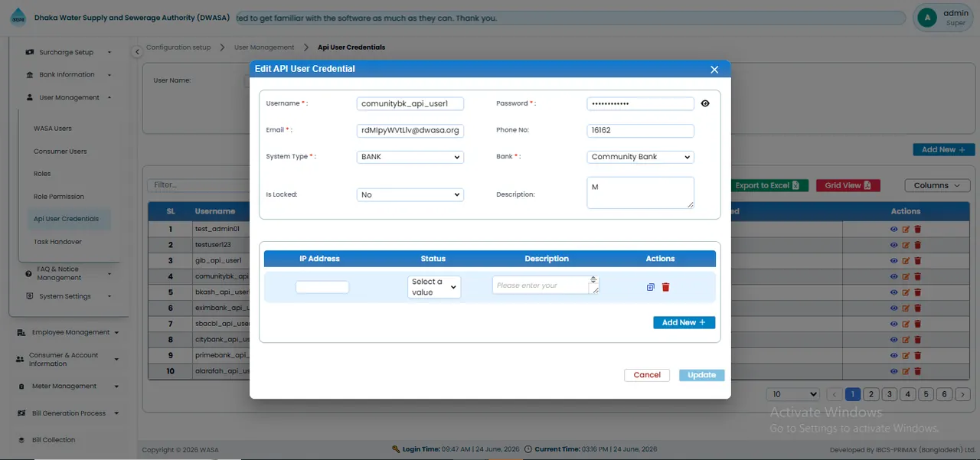Open Roles menu item
The image size is (980, 460).
(x=42, y=174)
